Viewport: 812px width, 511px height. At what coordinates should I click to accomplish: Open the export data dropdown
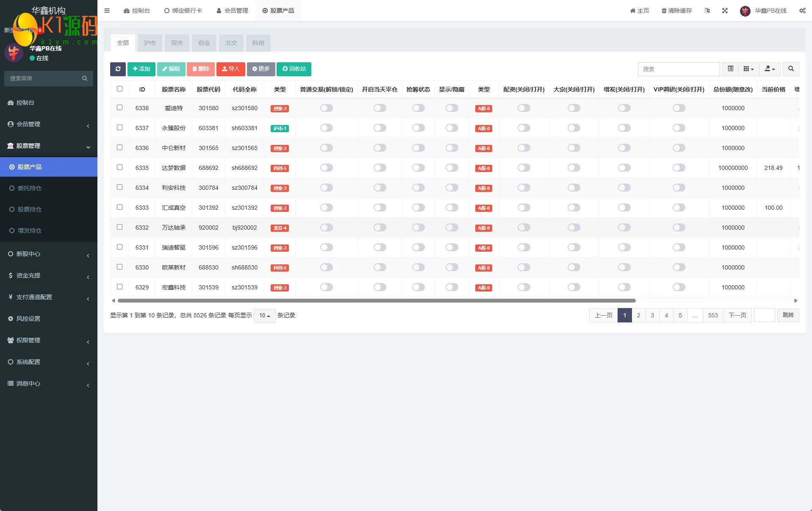pyautogui.click(x=770, y=69)
